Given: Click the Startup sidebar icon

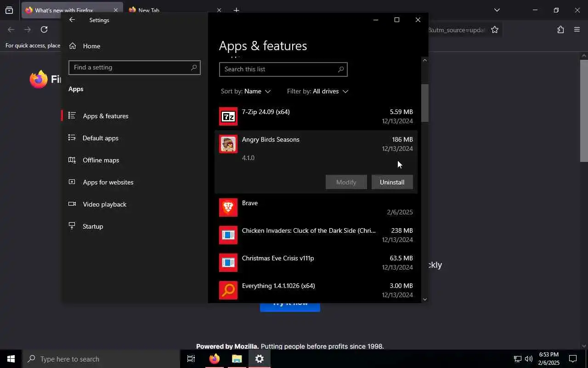Looking at the screenshot, I should [72, 226].
